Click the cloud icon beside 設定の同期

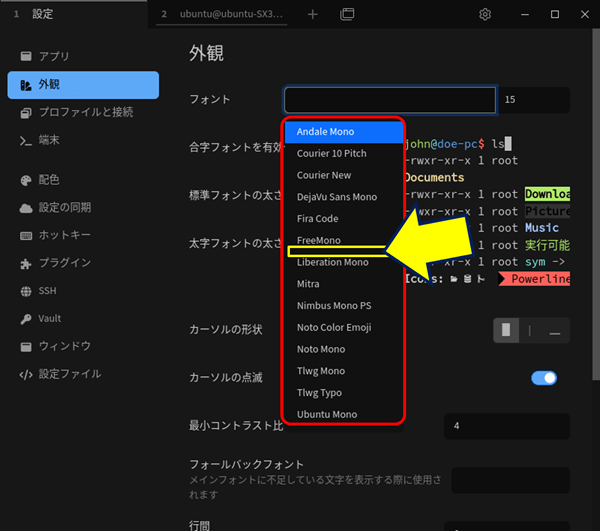[26, 208]
